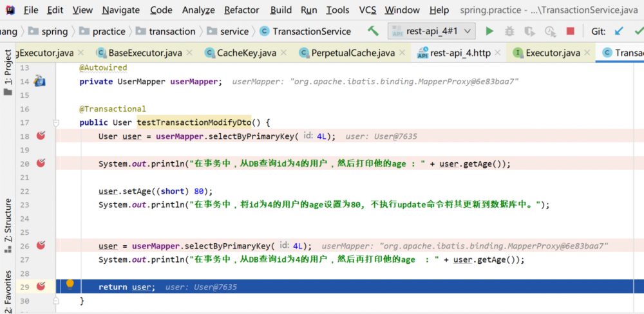Screen dimensions: 644x314
Task: Click the service breadcrumb folder
Action: pos(228,31)
